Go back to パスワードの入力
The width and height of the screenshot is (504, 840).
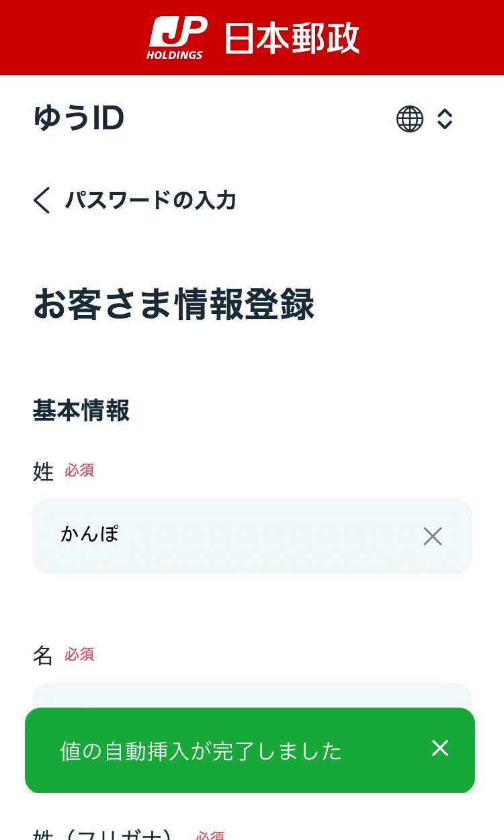coord(150,200)
